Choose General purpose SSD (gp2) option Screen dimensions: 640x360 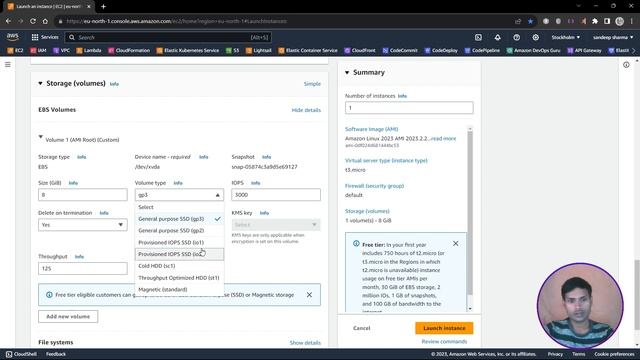pyautogui.click(x=179, y=231)
